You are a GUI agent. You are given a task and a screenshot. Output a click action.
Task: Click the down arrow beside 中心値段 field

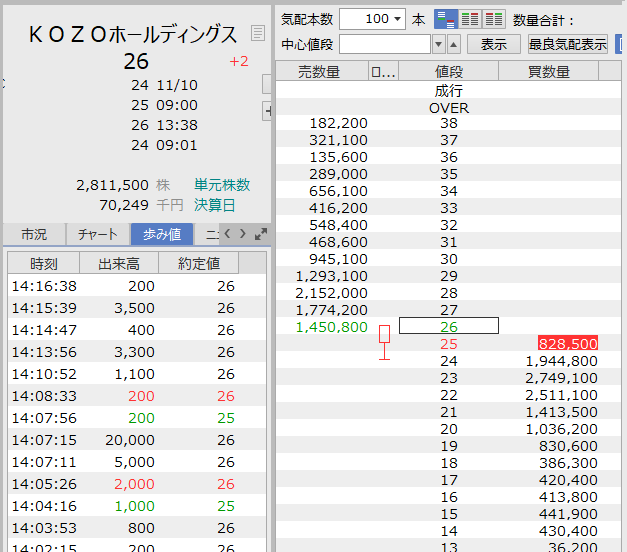tap(438, 45)
